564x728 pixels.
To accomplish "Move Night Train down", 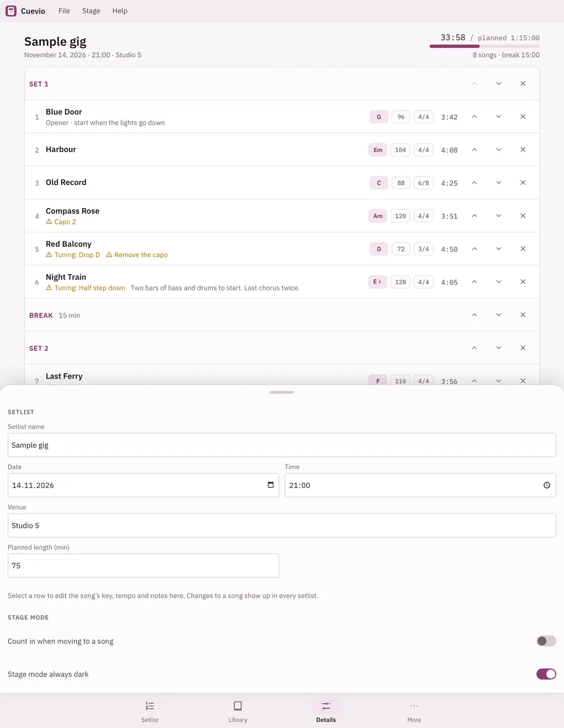I will tap(499, 281).
